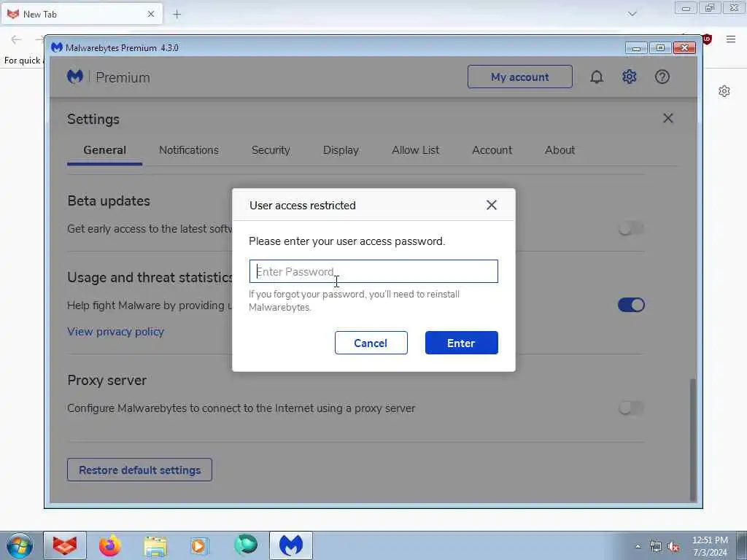The width and height of the screenshot is (747, 560).
Task: Switch to the Account tab
Action: pos(492,150)
